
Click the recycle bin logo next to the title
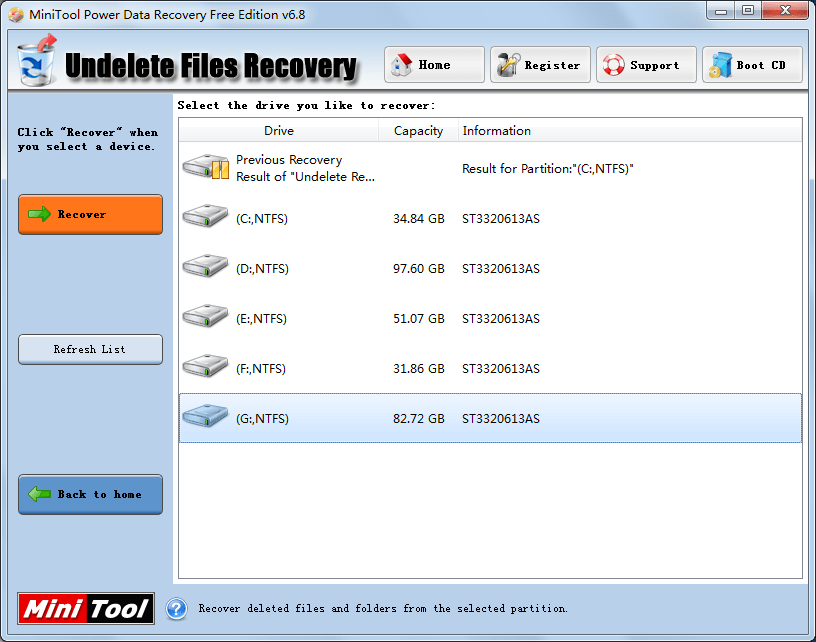click(x=36, y=62)
